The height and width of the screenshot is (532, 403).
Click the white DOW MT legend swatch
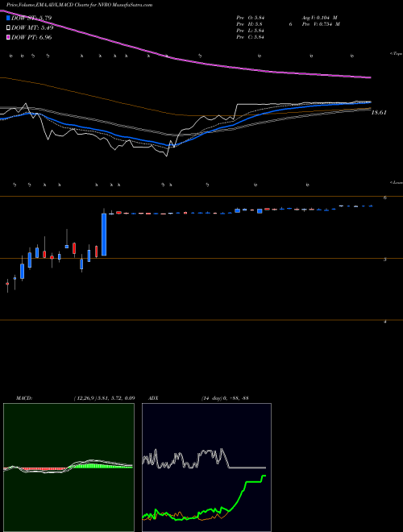(x=8, y=28)
